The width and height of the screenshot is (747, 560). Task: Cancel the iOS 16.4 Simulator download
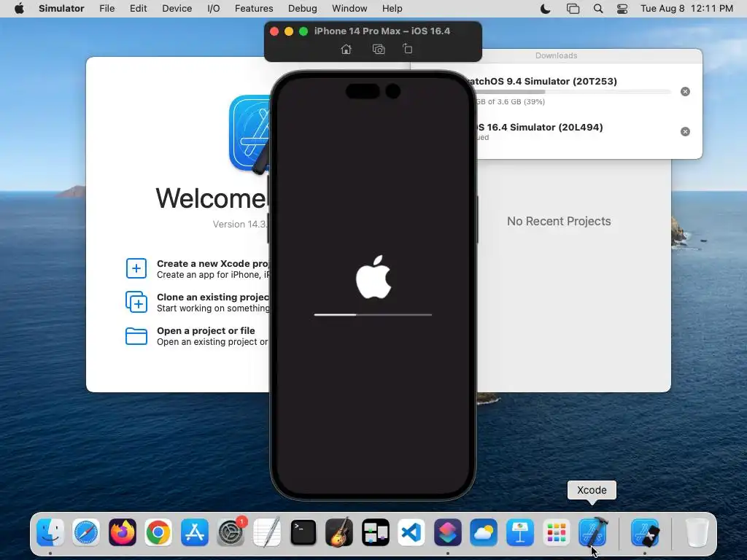pyautogui.click(x=685, y=131)
